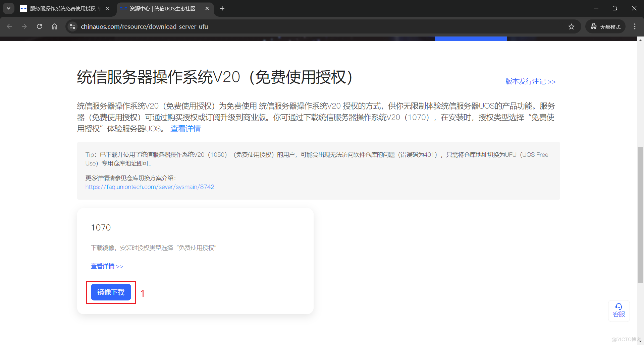Minimize the browser window
644x345 pixels.
point(596,8)
